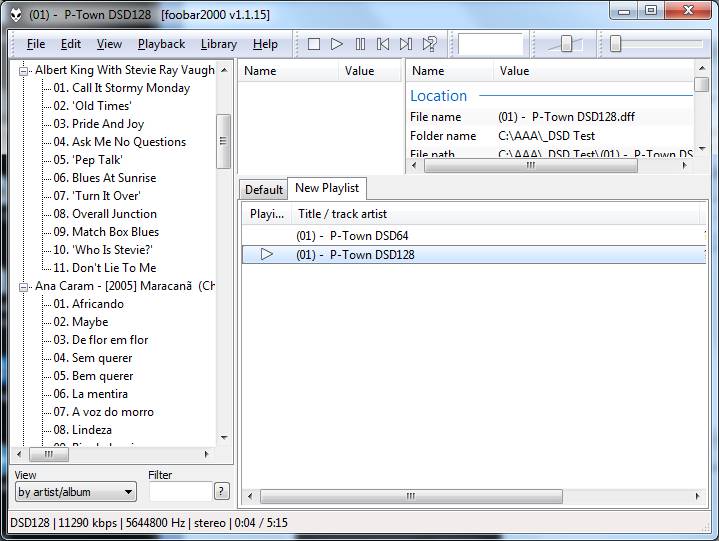719x541 pixels.
Task: Click the status bar playback info text
Action: [149, 523]
